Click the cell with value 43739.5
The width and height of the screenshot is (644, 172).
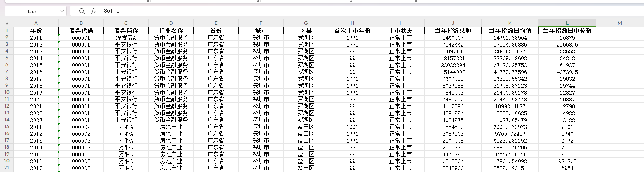coord(567,72)
